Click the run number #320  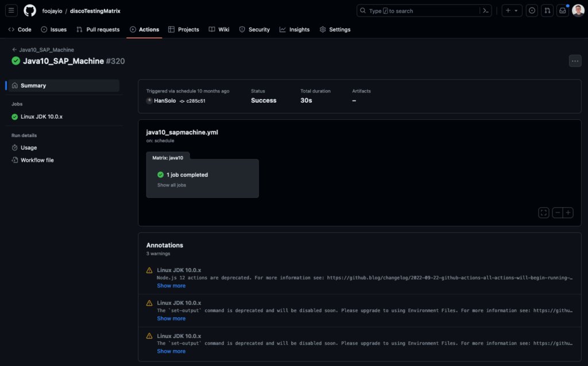115,61
